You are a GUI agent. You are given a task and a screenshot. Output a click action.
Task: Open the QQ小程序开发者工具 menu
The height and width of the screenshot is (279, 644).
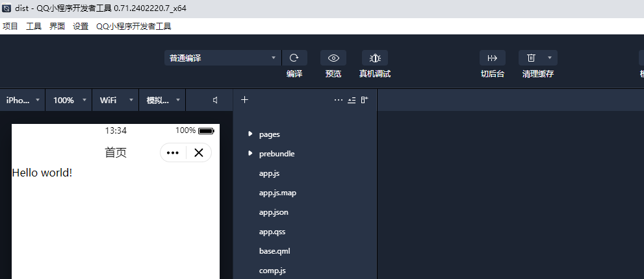[133, 27]
